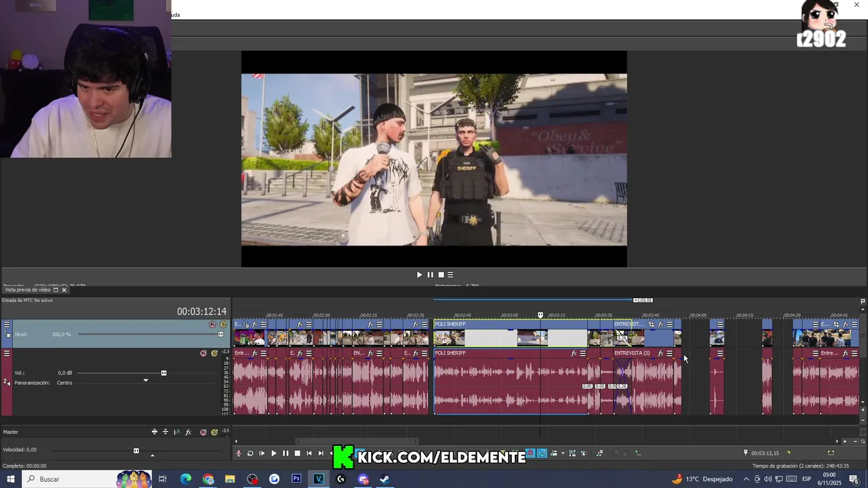Screen dimensions: 868x488
Task: Open auto ripple dropdown arrow
Action: 562,453
